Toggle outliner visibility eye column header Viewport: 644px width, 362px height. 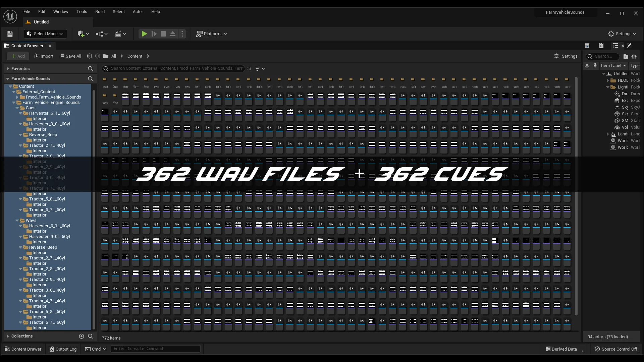(x=587, y=66)
